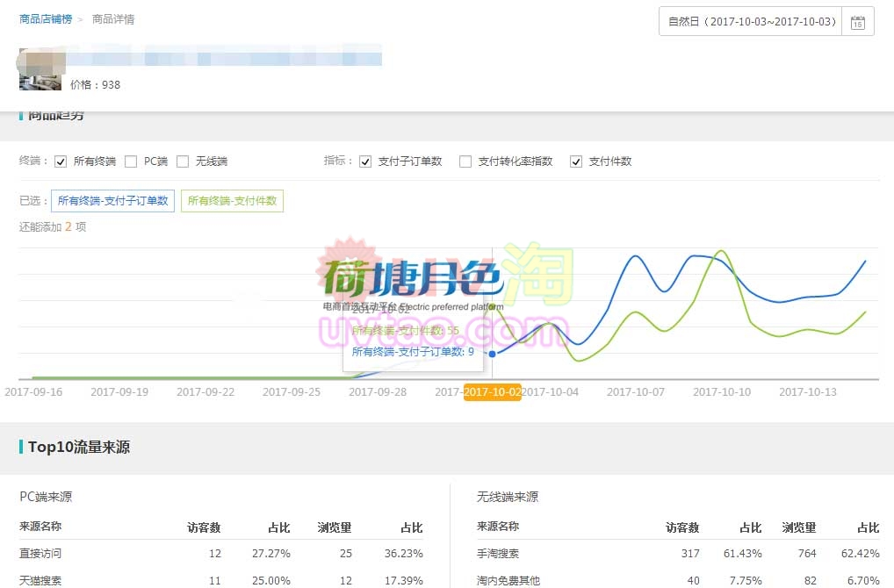Uncheck the 支付件数 indicator checkbox
The height and width of the screenshot is (588, 894).
[576, 161]
